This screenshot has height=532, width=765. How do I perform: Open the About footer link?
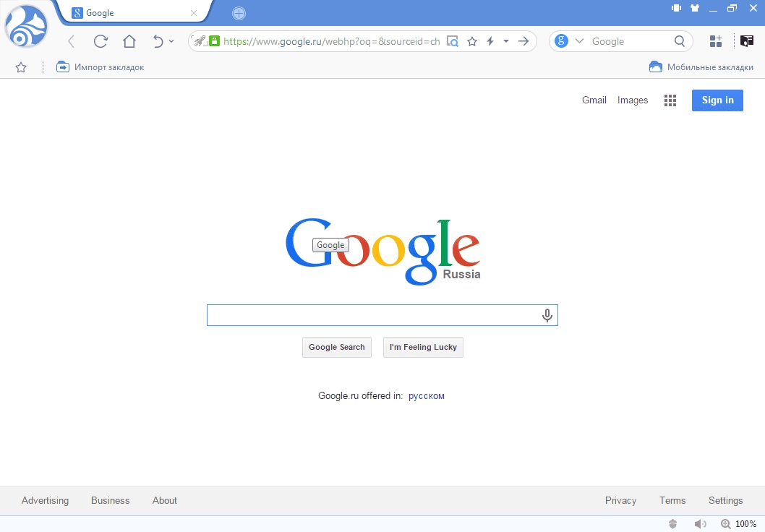[x=164, y=500]
